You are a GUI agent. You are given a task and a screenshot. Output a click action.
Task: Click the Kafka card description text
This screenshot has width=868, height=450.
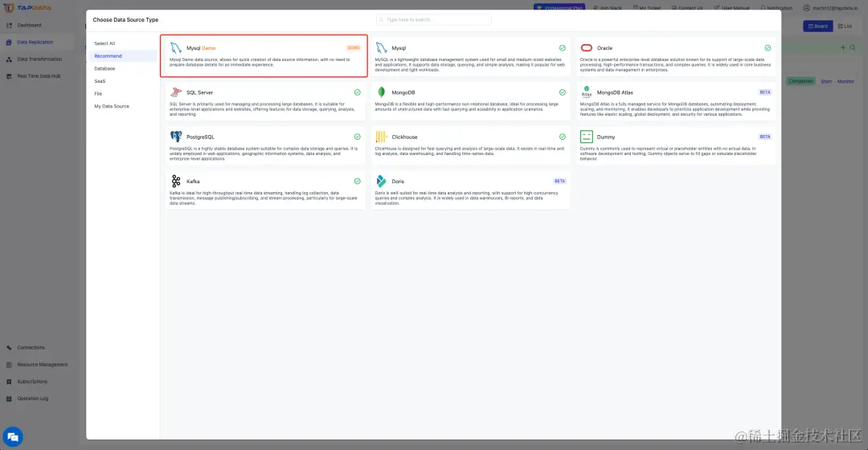263,198
